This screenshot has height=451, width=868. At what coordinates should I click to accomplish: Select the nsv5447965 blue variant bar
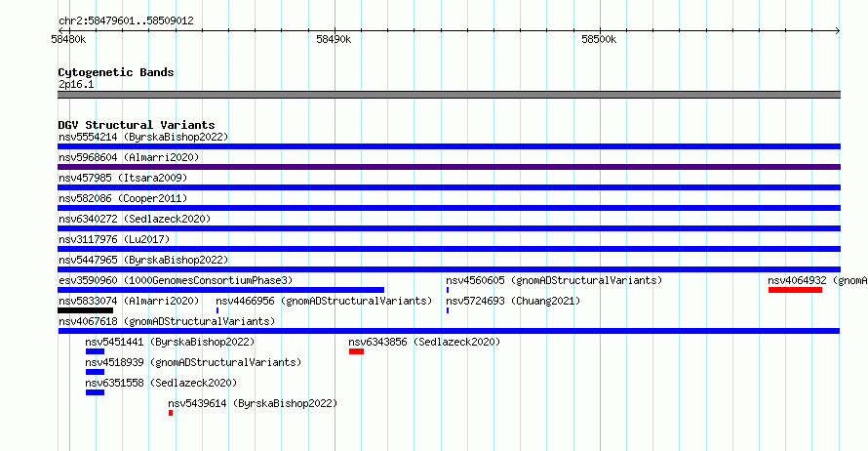[x=449, y=269]
